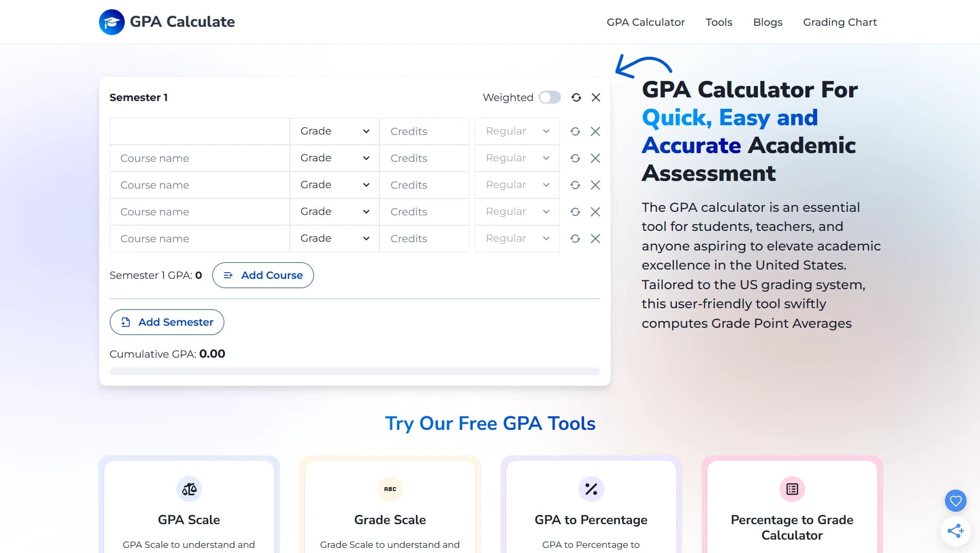Click the Grade Scale ABC icon
Image resolution: width=980 pixels, height=553 pixels.
click(390, 489)
